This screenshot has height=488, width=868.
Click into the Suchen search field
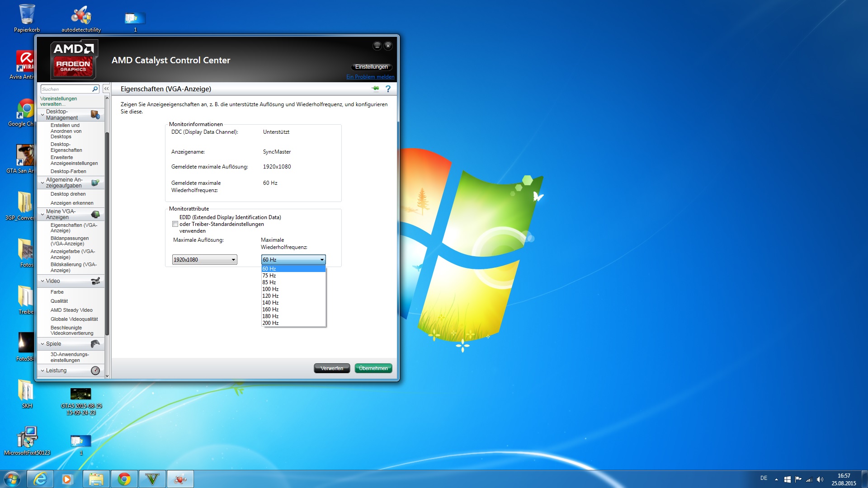[66, 89]
